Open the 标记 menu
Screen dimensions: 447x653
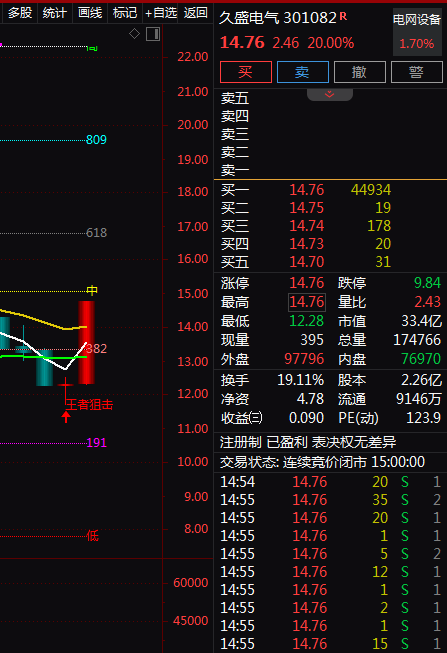(x=125, y=13)
